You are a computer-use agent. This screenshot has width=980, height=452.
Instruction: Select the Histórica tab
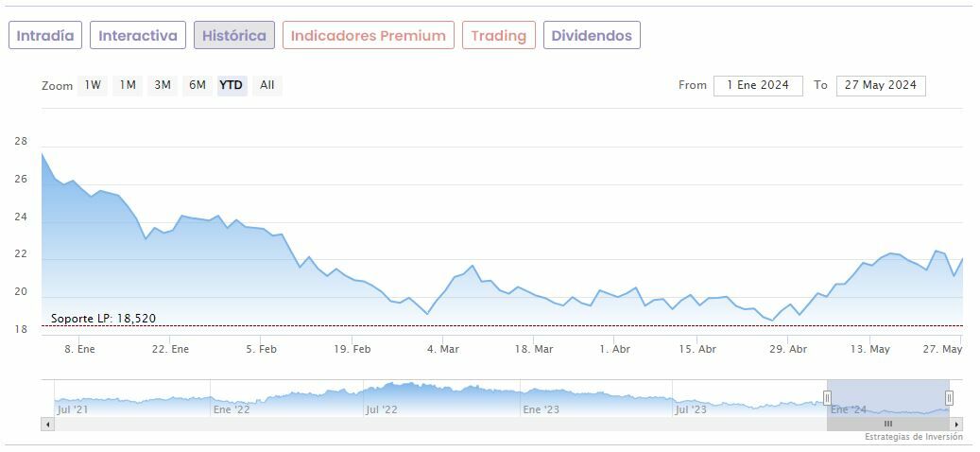point(234,36)
